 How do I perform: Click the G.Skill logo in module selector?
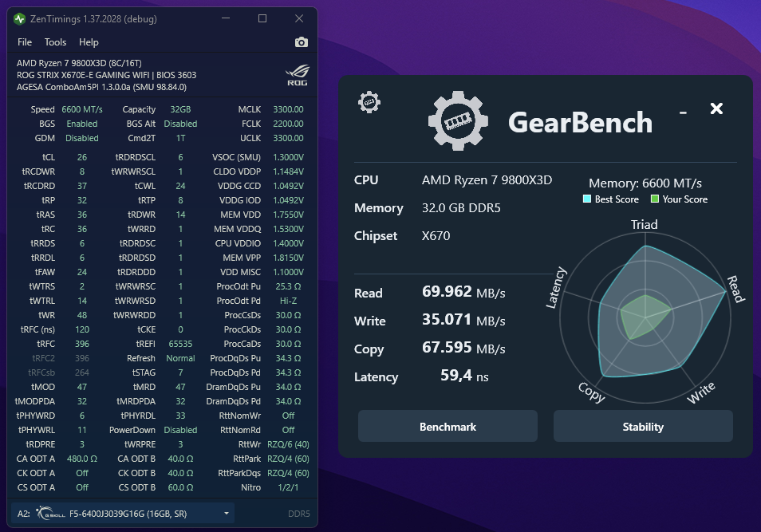point(50,513)
